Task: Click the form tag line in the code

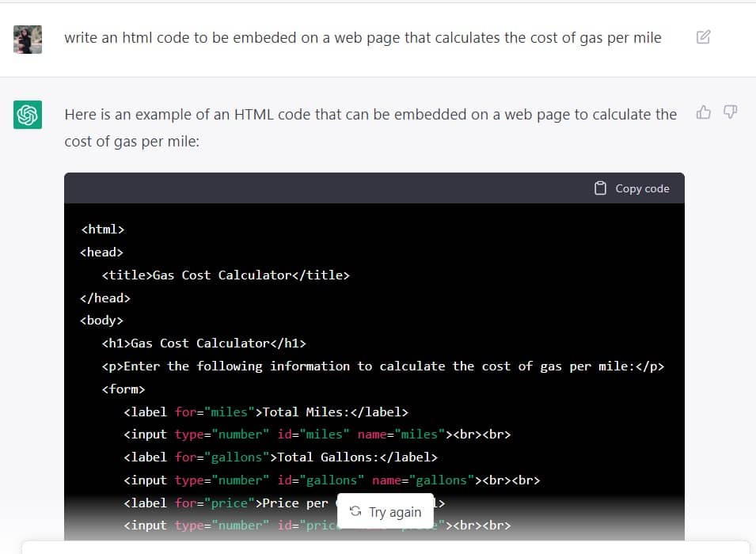Action: [123, 389]
